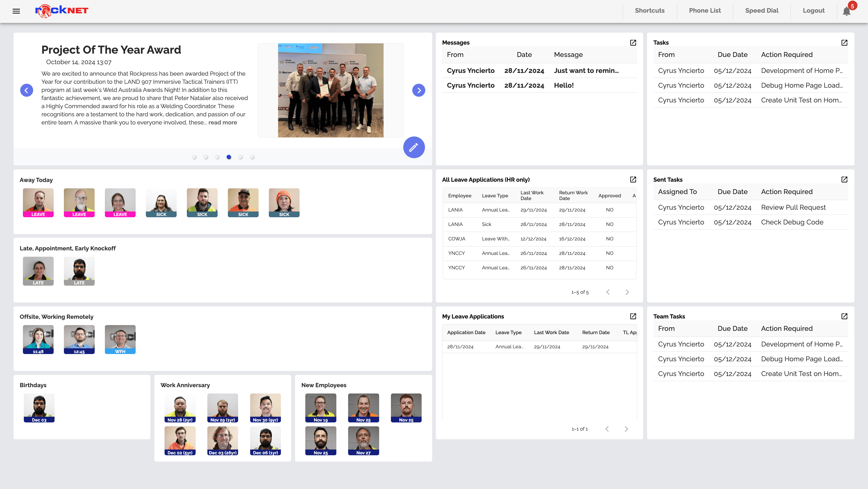Select sixth carousel dot
The width and height of the screenshot is (868, 489).
pyautogui.click(x=252, y=157)
